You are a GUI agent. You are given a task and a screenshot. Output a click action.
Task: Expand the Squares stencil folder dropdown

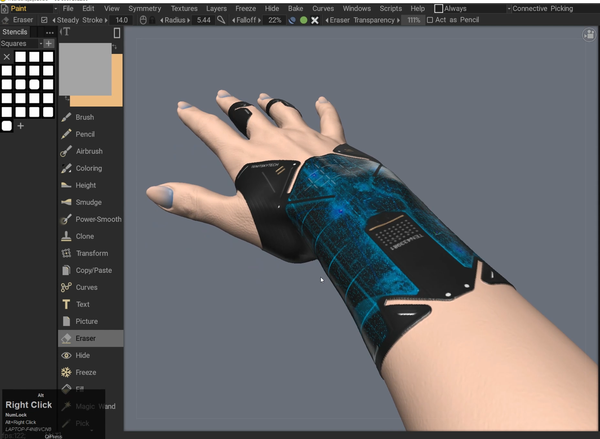click(26, 44)
